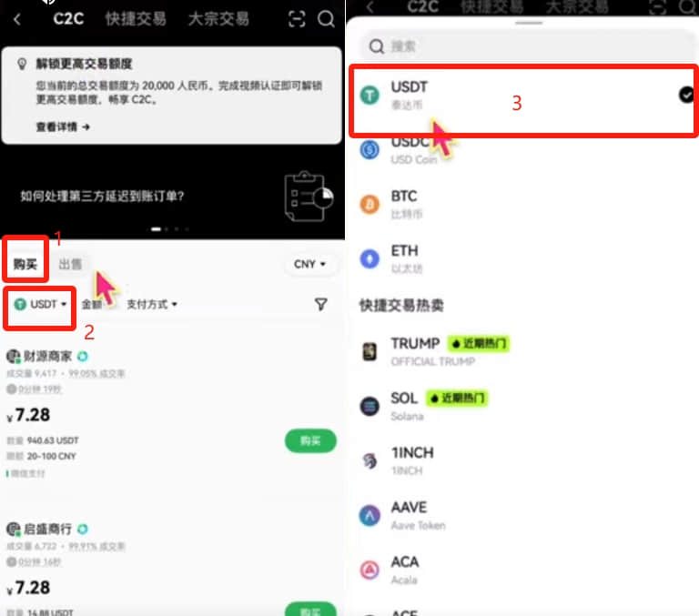This screenshot has width=699, height=616.
Task: Toggle the USDT selected checkmark
Action: click(x=686, y=95)
